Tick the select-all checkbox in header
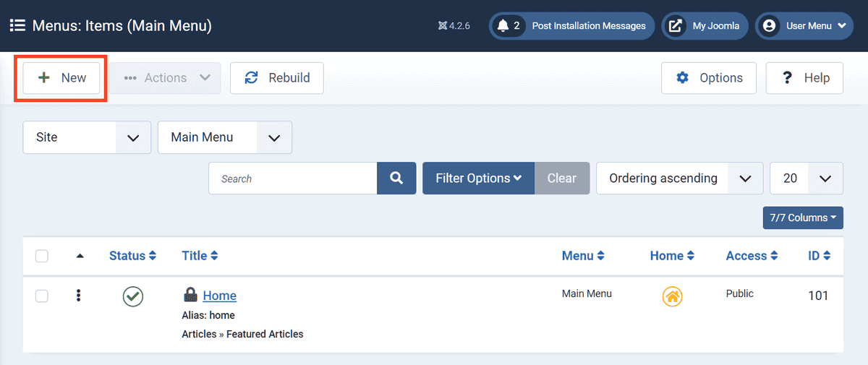This screenshot has width=868, height=365. click(x=42, y=256)
